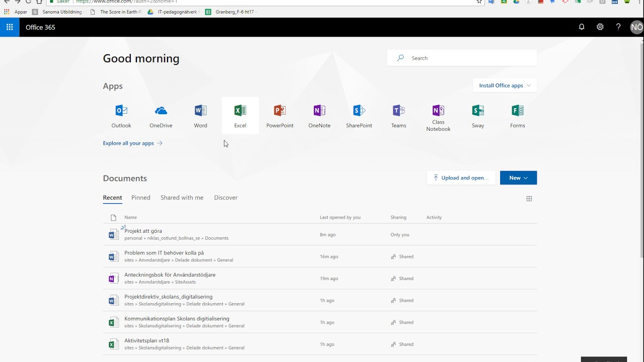Click the Word icon for Projektdirektiv_skolans_digitalisering
This screenshot has width=644, height=362.
coord(114,300)
